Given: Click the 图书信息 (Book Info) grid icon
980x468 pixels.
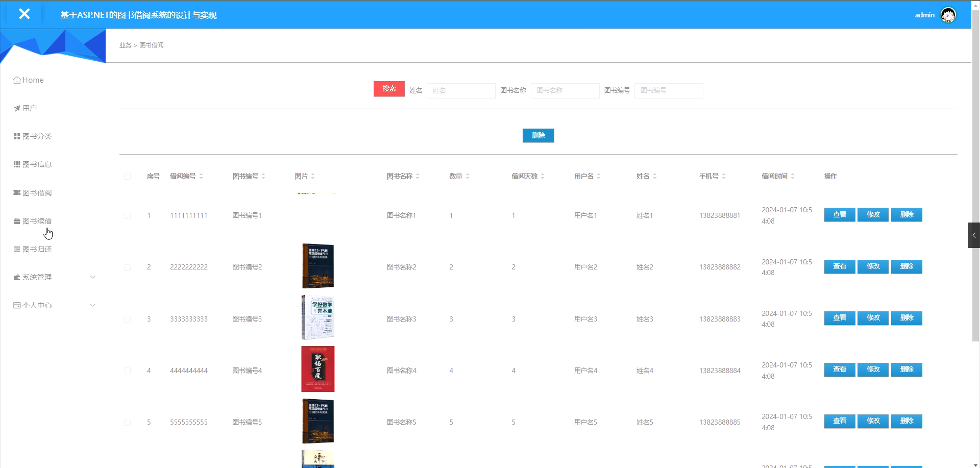Looking at the screenshot, I should (15, 164).
